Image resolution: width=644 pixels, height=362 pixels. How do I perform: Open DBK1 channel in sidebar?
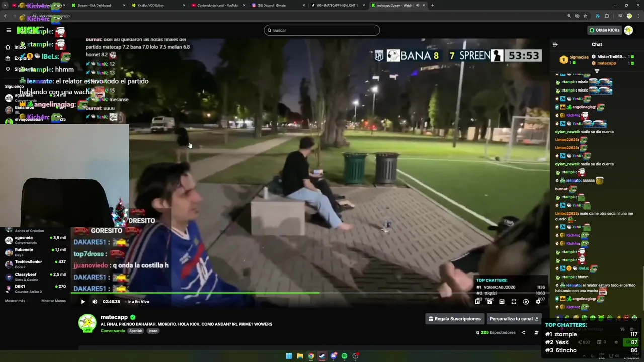[x=35, y=289]
